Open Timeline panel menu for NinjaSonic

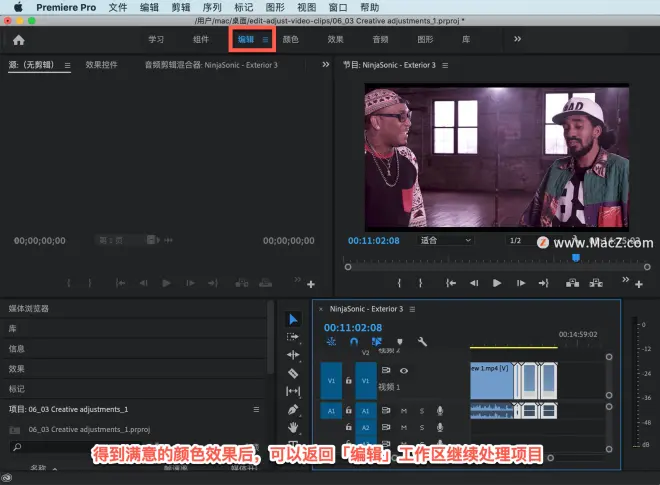(x=412, y=309)
